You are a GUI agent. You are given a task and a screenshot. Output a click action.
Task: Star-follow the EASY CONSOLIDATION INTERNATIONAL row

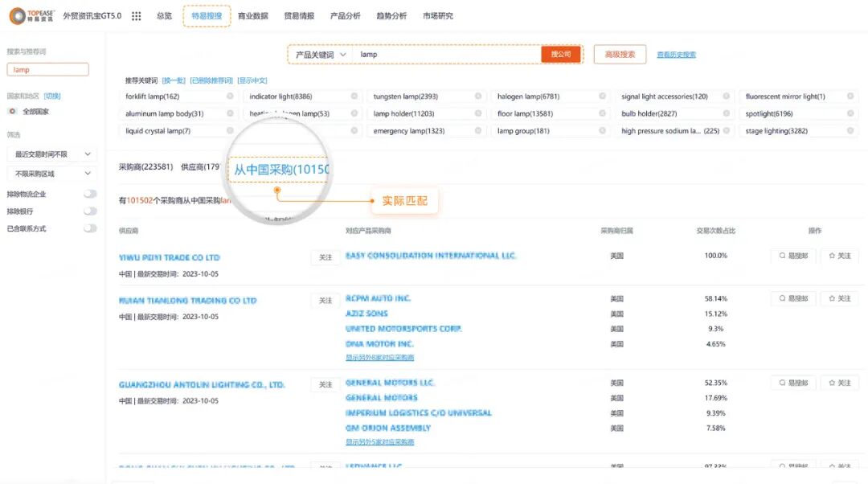840,256
